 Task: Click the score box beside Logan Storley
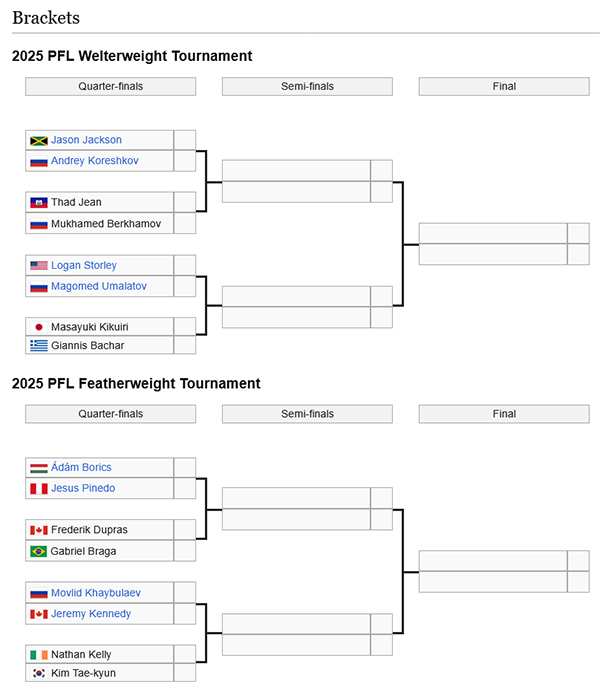[185, 266]
